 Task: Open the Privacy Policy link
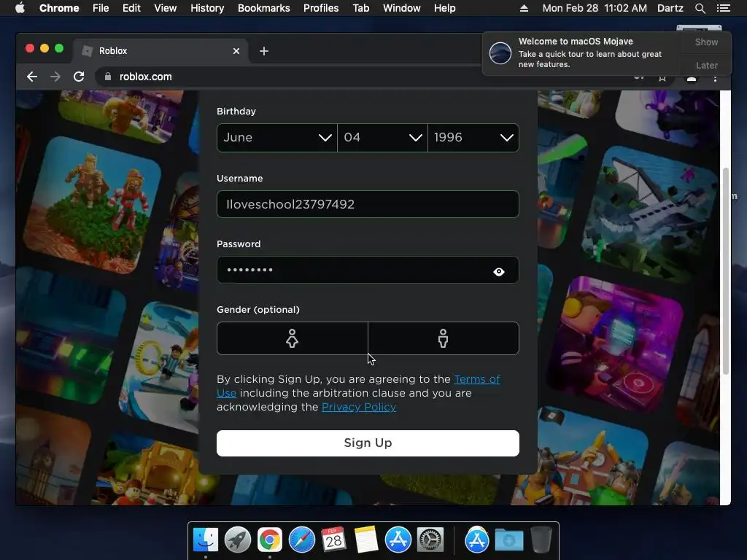coord(359,407)
